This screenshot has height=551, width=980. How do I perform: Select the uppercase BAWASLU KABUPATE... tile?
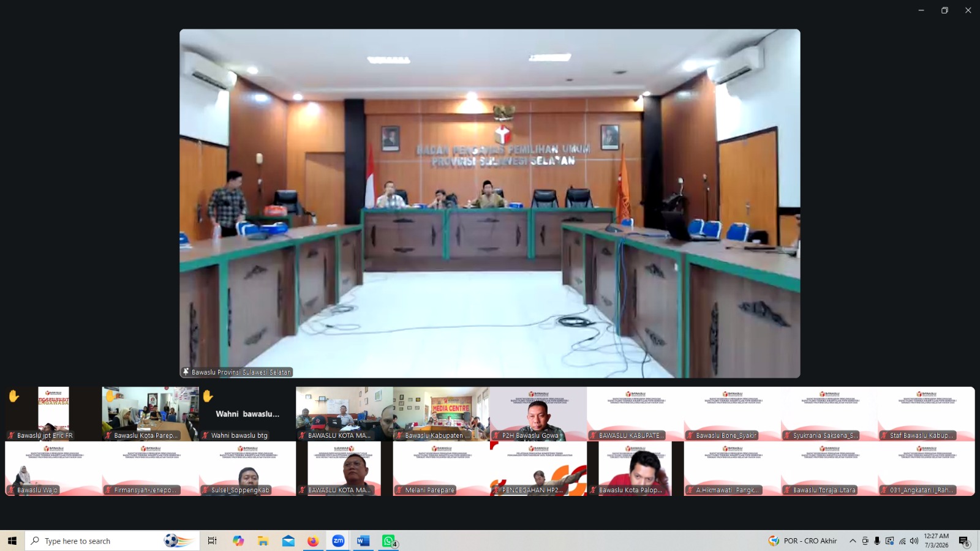(635, 414)
